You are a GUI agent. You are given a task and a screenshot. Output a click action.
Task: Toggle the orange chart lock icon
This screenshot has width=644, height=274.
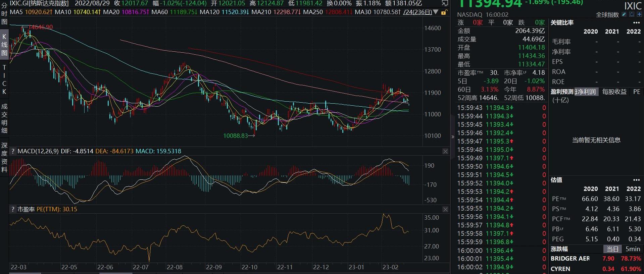[444, 12]
